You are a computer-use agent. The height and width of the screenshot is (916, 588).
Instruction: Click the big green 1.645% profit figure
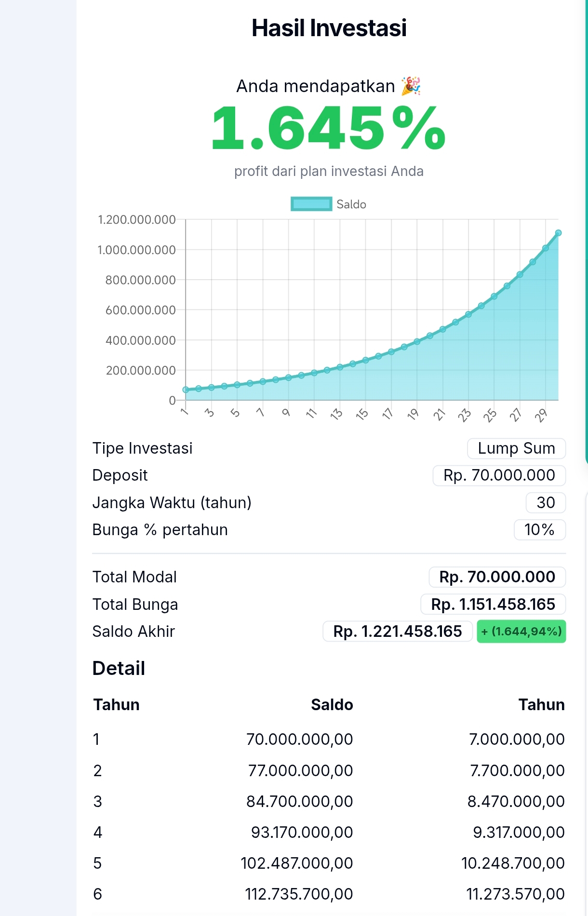pyautogui.click(x=329, y=129)
